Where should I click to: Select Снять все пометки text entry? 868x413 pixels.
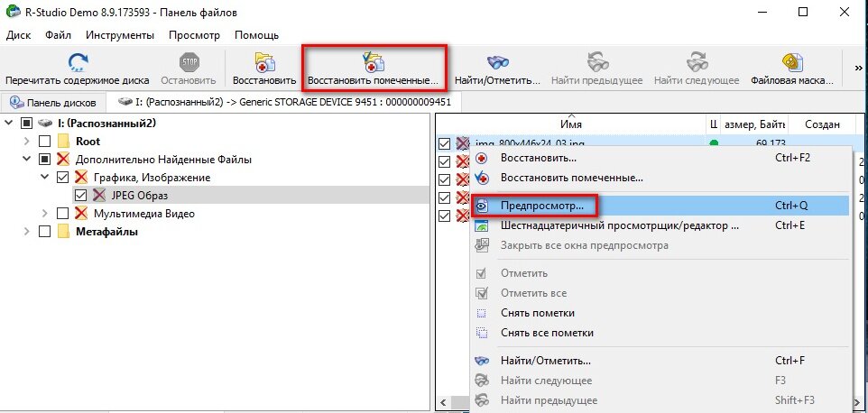coord(547,333)
